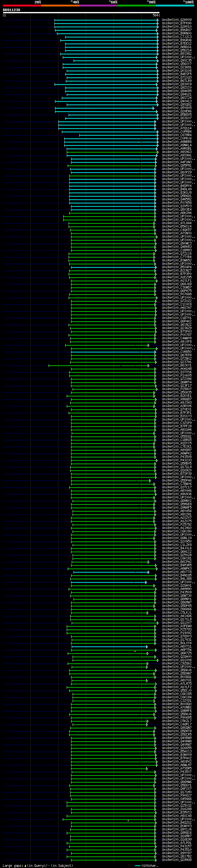Select UniRef100_C9ZQ62 hit
The image size is (197, 868).
(x=176, y=663)
